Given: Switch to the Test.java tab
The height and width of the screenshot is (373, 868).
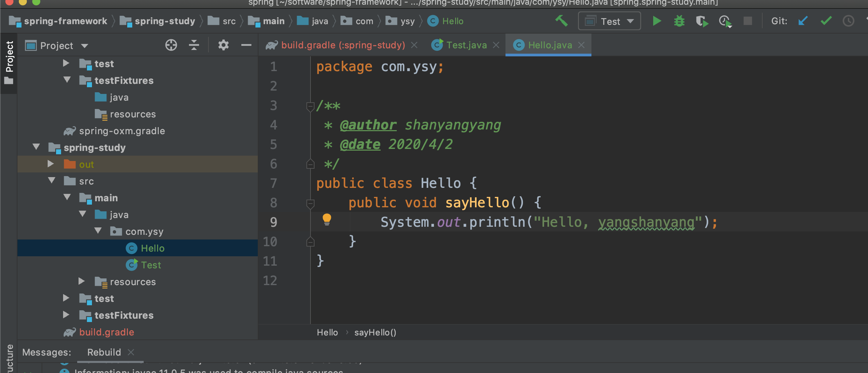Looking at the screenshot, I should click(x=466, y=45).
